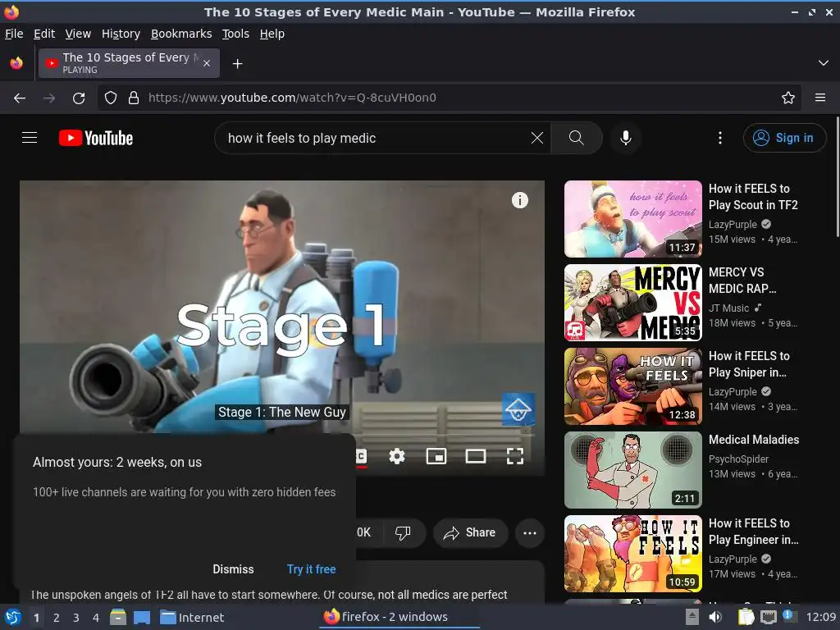Screen dimensions: 840x630
Task: Dismiss the free trial popup
Action: [x=233, y=569]
